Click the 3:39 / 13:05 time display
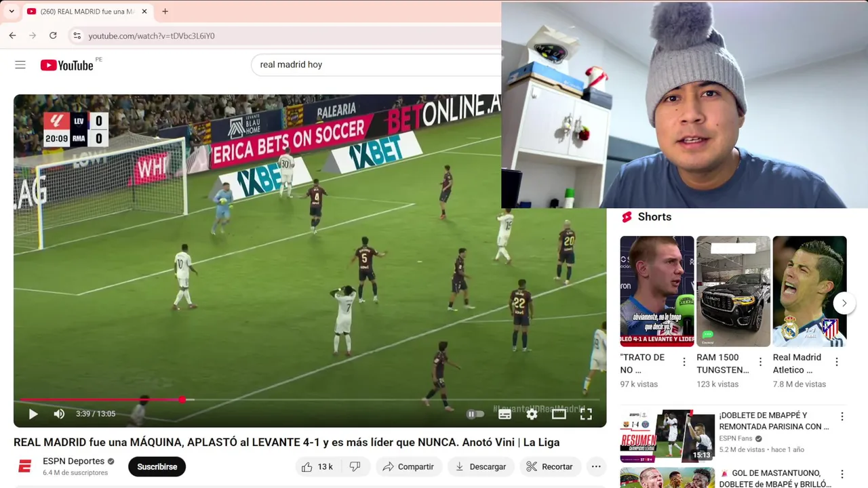This screenshot has width=868, height=488. coord(96,413)
